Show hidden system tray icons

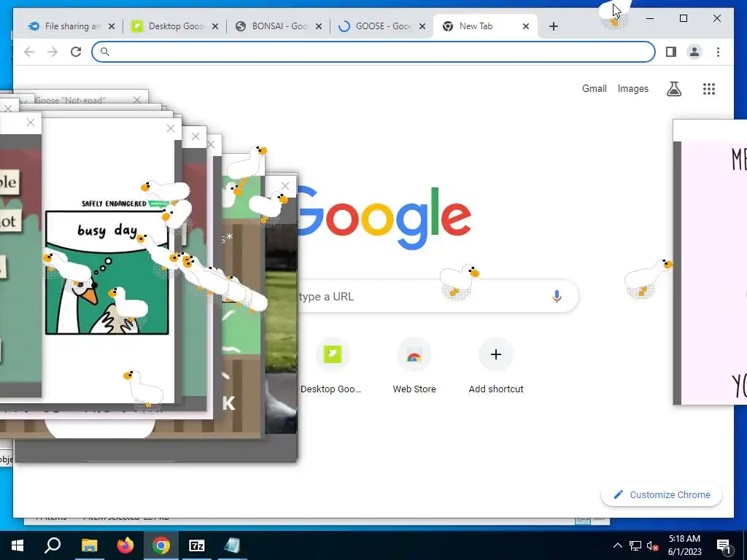click(x=617, y=545)
